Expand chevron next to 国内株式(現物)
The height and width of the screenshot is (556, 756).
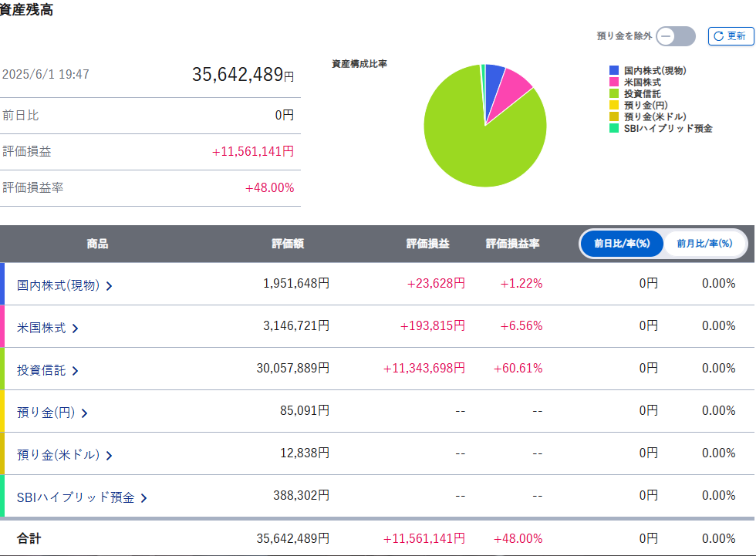(x=109, y=286)
